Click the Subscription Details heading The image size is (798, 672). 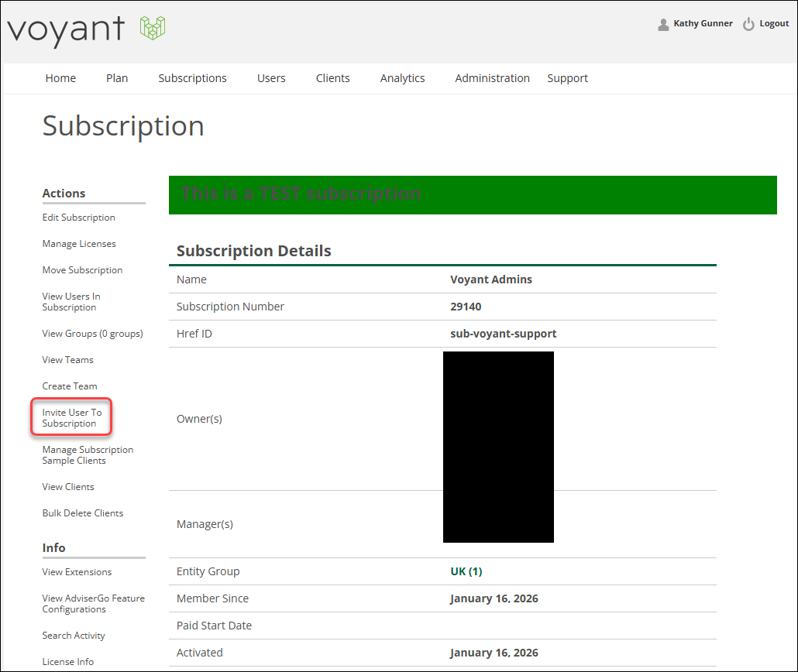[254, 251]
